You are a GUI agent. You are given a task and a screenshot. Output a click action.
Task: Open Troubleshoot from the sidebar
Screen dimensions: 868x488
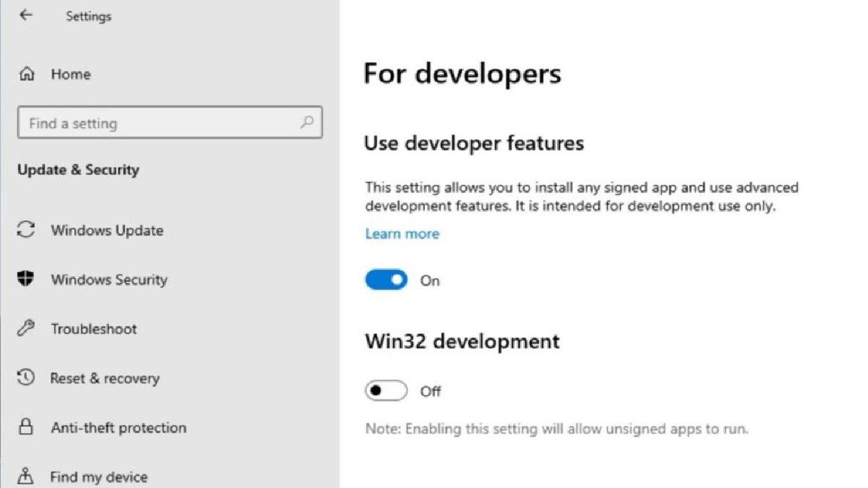click(94, 328)
